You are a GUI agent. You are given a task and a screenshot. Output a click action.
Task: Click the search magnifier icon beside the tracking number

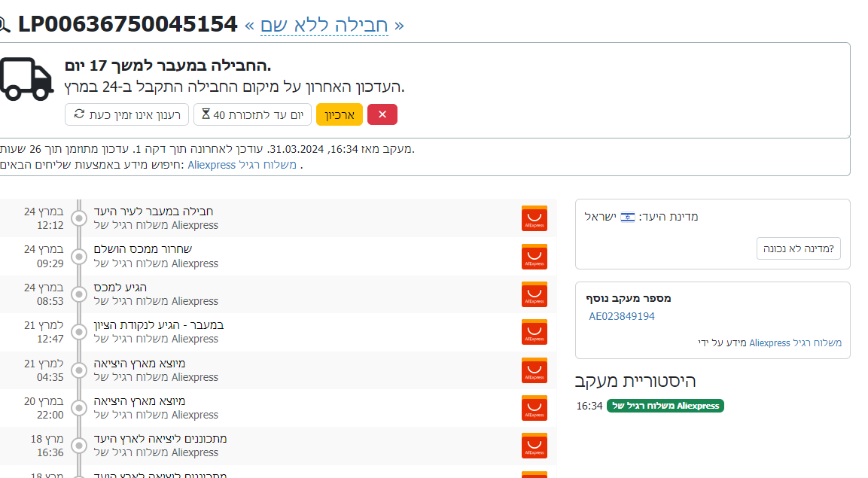(x=5, y=25)
